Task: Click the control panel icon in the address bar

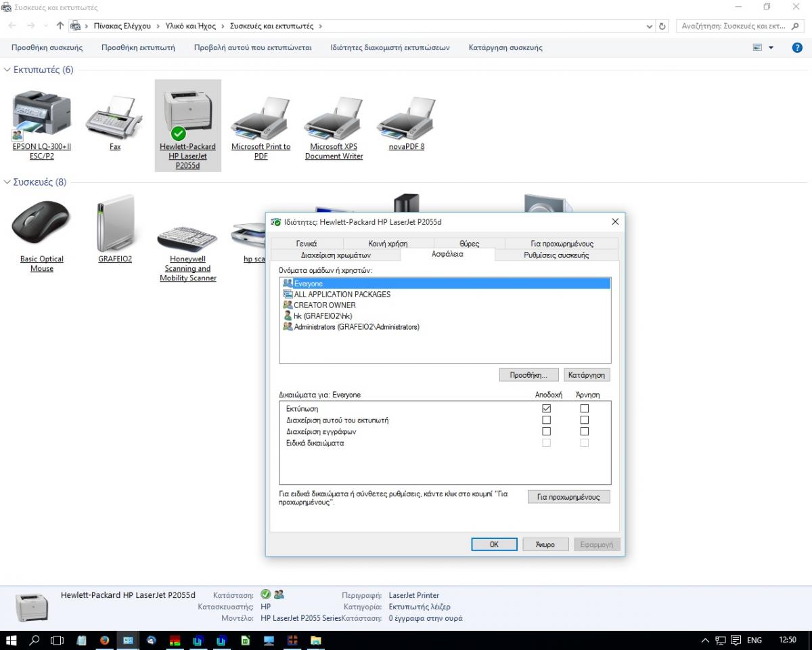Action: pyautogui.click(x=76, y=26)
